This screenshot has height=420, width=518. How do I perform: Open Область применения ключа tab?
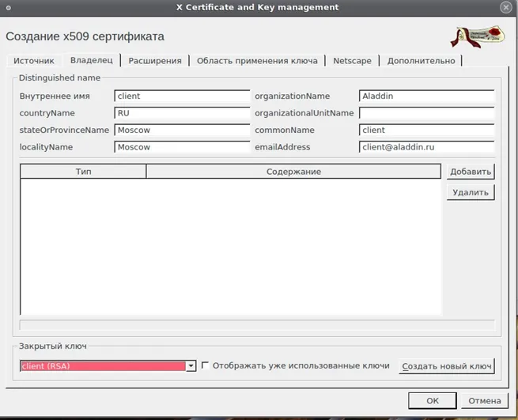[x=257, y=61]
